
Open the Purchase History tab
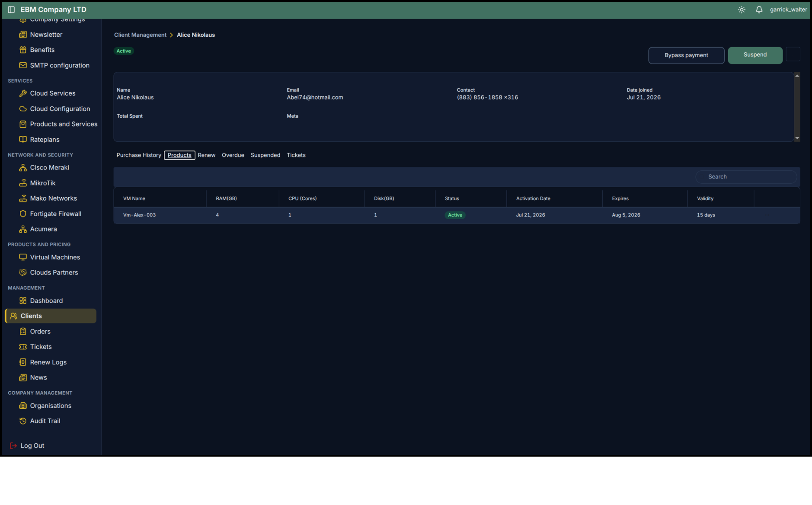[x=139, y=155]
